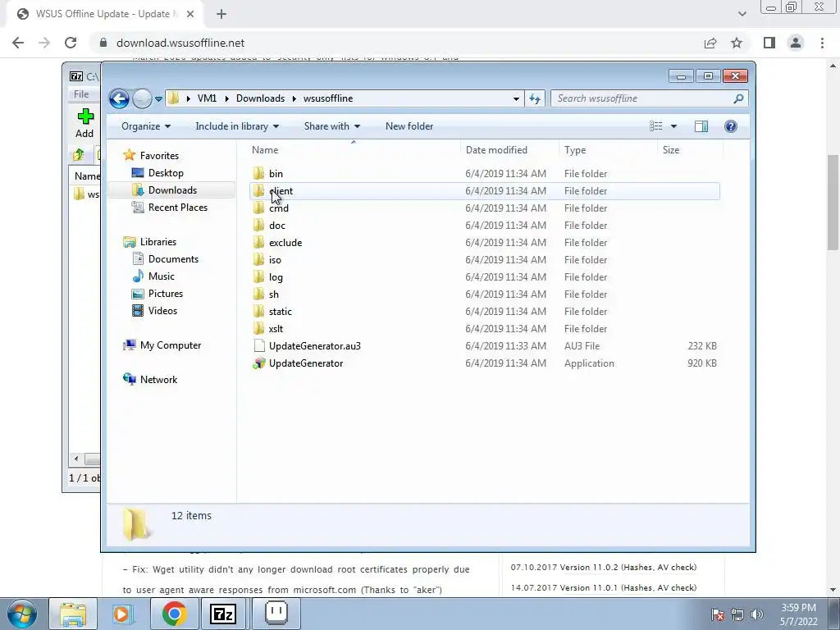
Task: Open the address bar history dropdown
Action: pyautogui.click(x=516, y=98)
